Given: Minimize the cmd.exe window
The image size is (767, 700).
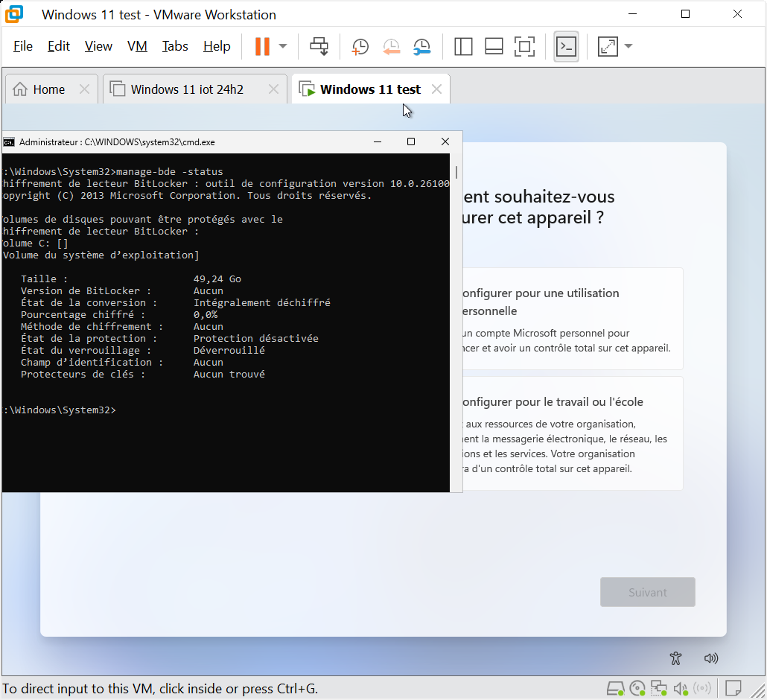Looking at the screenshot, I should pyautogui.click(x=377, y=141).
